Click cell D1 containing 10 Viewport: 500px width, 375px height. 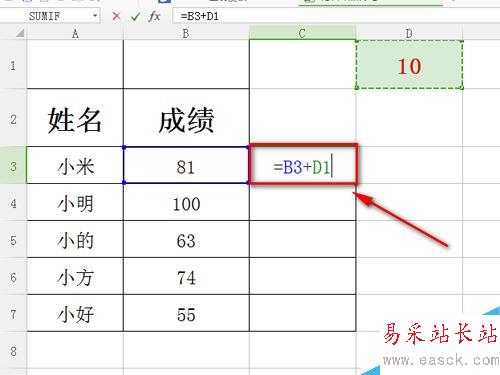[x=409, y=64]
